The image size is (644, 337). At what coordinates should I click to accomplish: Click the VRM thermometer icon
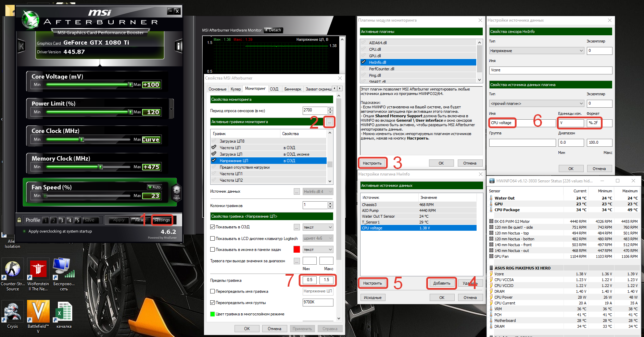tap(491, 309)
